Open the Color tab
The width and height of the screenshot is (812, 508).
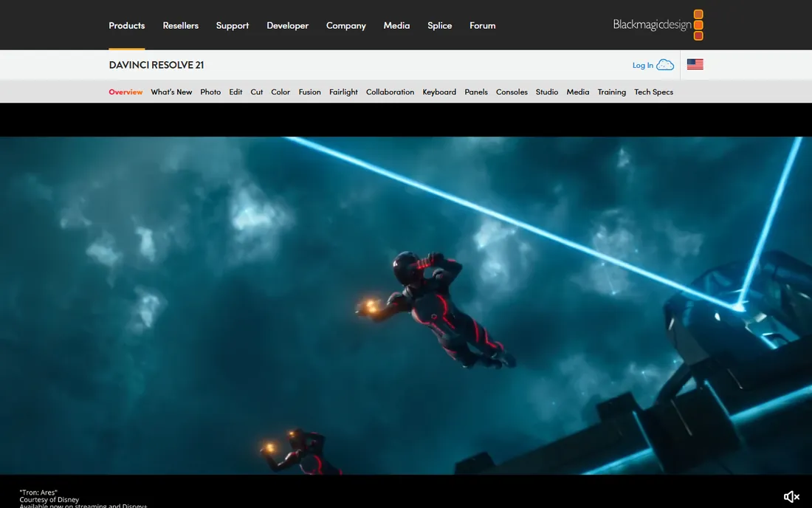pos(281,92)
